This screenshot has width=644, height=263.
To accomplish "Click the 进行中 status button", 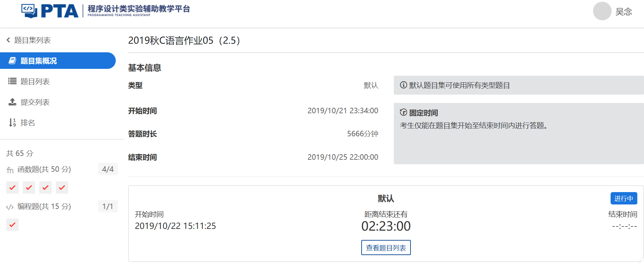I will click(624, 199).
